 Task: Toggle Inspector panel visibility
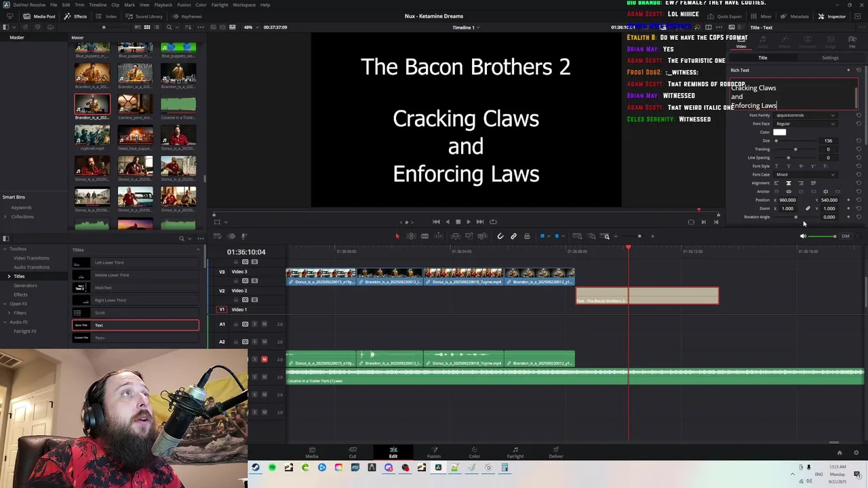(832, 16)
